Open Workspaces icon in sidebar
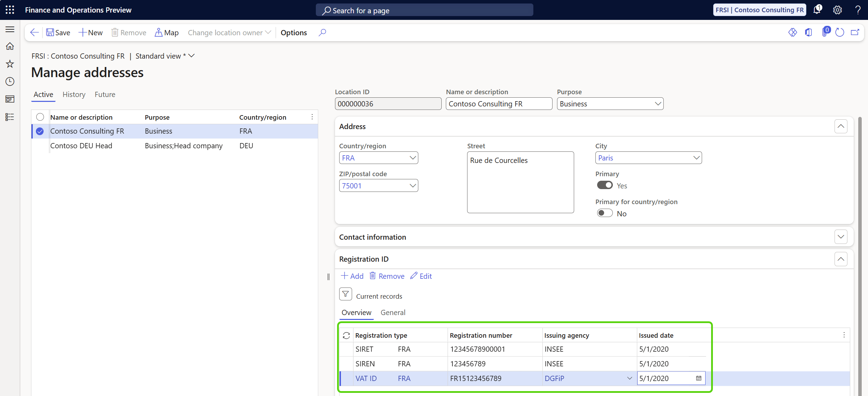The width and height of the screenshot is (868, 396). (10, 99)
